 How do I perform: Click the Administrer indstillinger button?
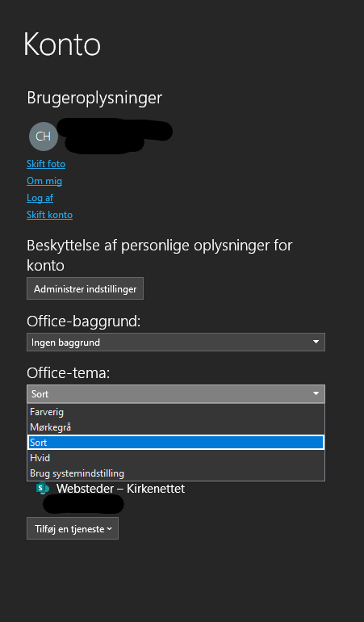(x=85, y=289)
